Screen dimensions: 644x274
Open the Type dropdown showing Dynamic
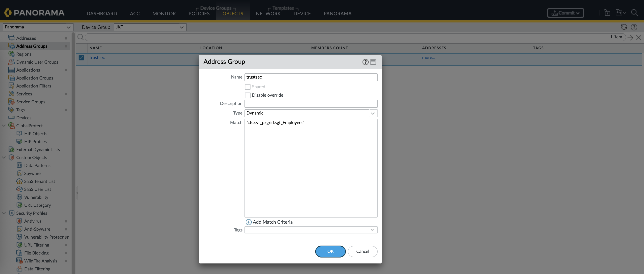click(x=311, y=113)
